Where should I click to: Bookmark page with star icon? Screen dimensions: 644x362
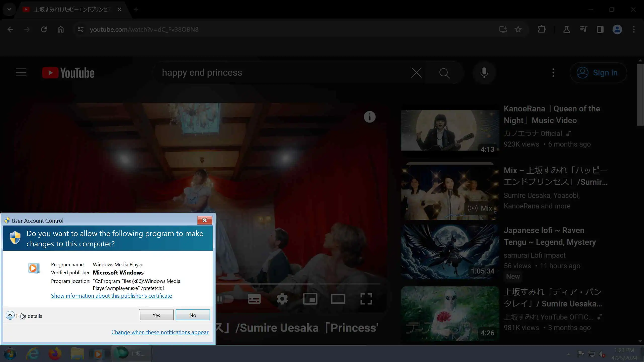point(518,29)
